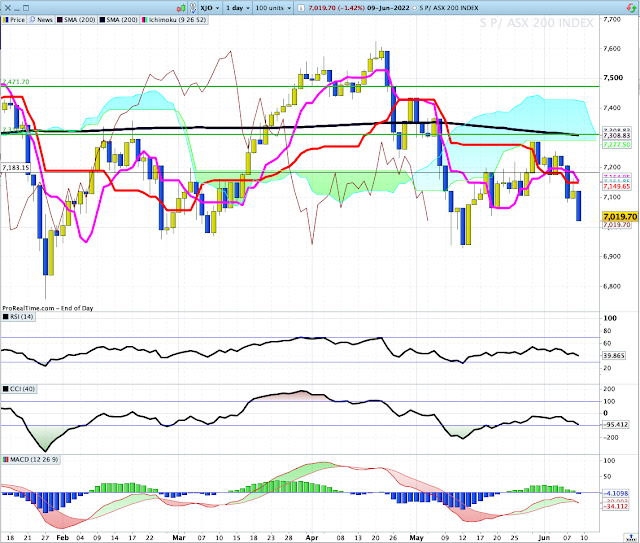Screen dimensions: 640x543
Task: Open the Ichimoku (9 26 52) label
Action: (174, 20)
